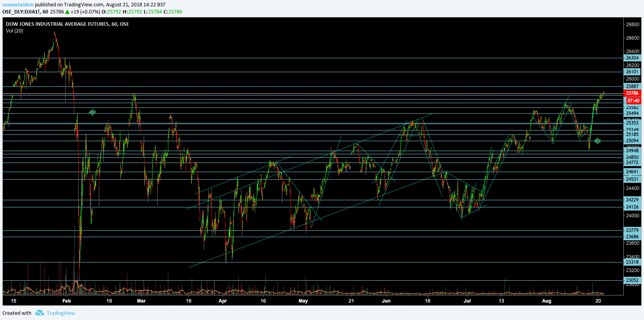
Task: Click the TradingView cloud logo icon
Action: tap(39, 313)
